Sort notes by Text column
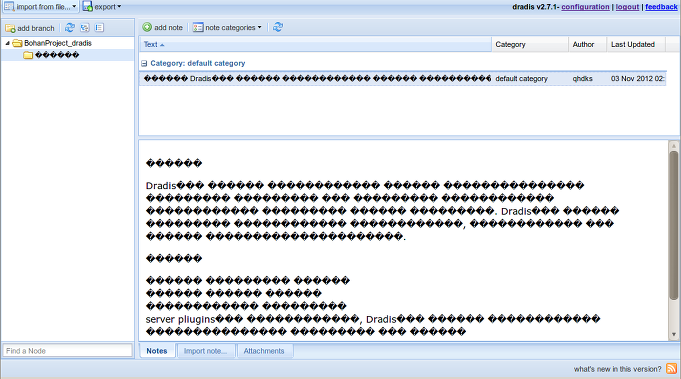Screen dimensions: 681x379 (x=315, y=44)
